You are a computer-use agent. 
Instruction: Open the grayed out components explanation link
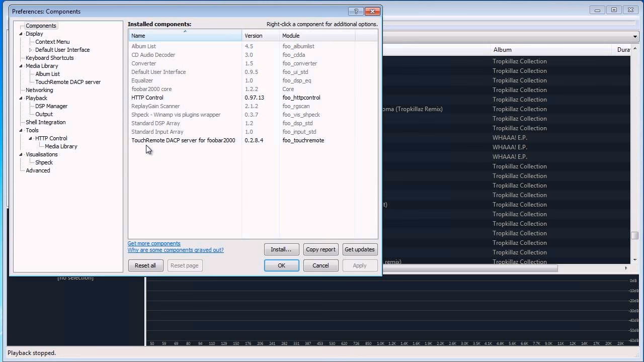(x=176, y=250)
